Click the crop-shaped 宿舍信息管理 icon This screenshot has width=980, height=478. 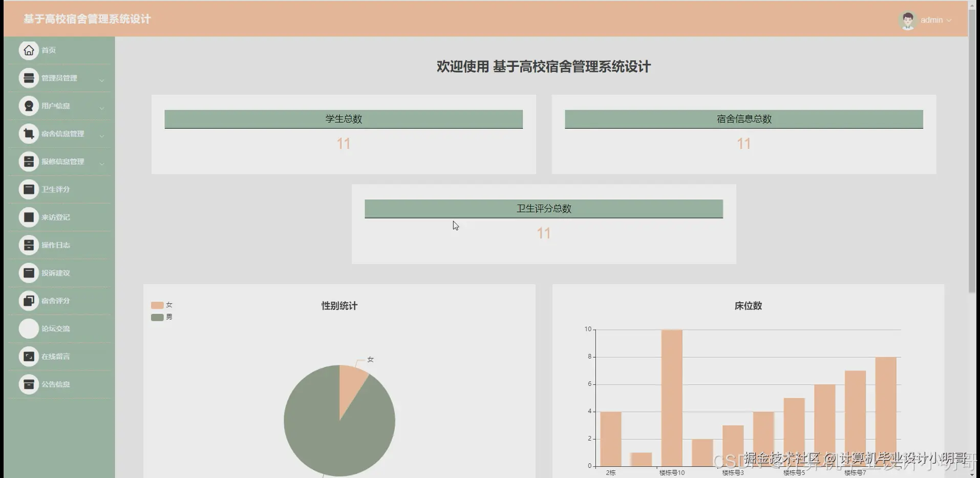(29, 134)
